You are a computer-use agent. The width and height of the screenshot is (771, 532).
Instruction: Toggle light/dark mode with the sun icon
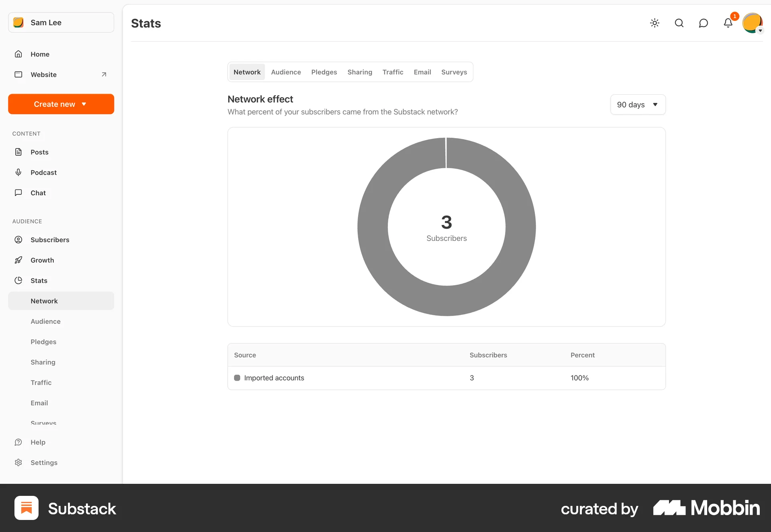tap(655, 23)
